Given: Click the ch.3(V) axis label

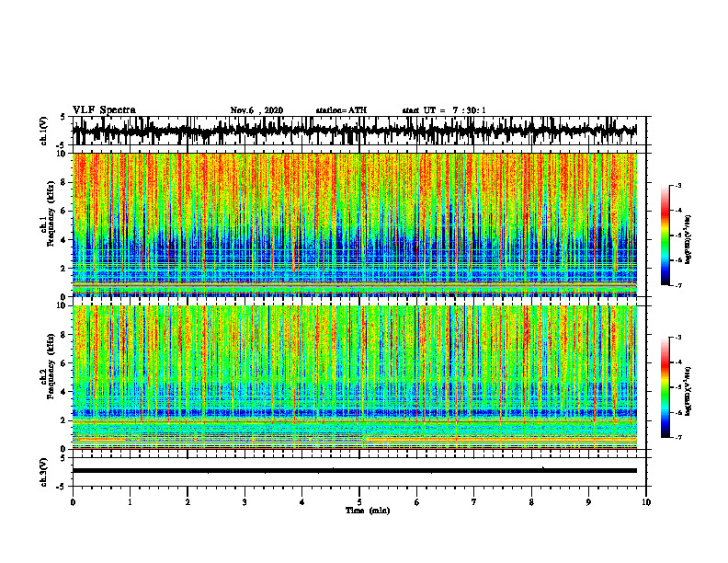Looking at the screenshot, I should pyautogui.click(x=44, y=472).
